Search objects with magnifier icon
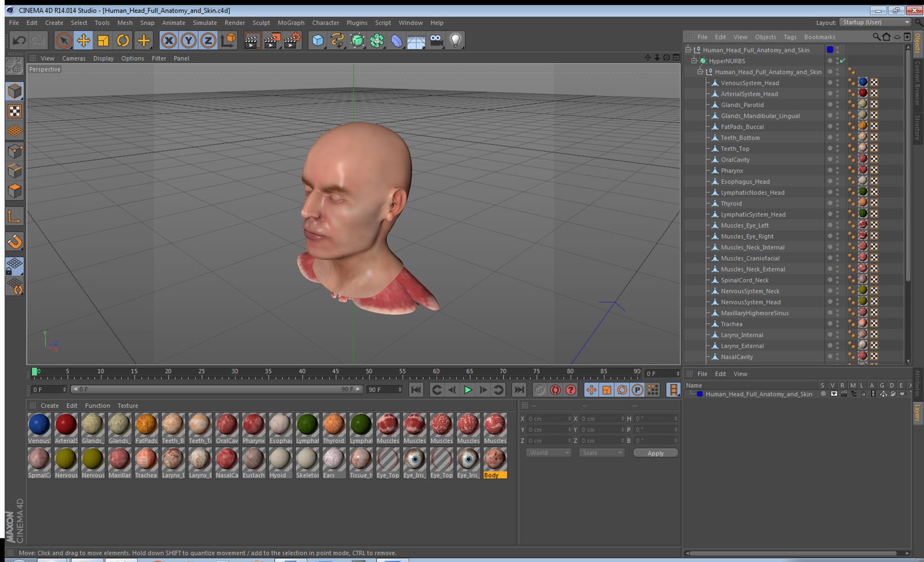The height and width of the screenshot is (562, 924). point(876,37)
